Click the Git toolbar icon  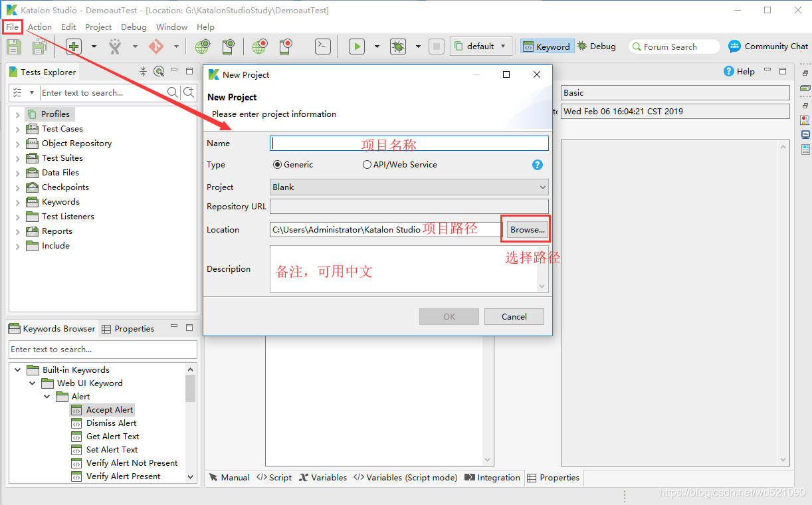point(156,47)
